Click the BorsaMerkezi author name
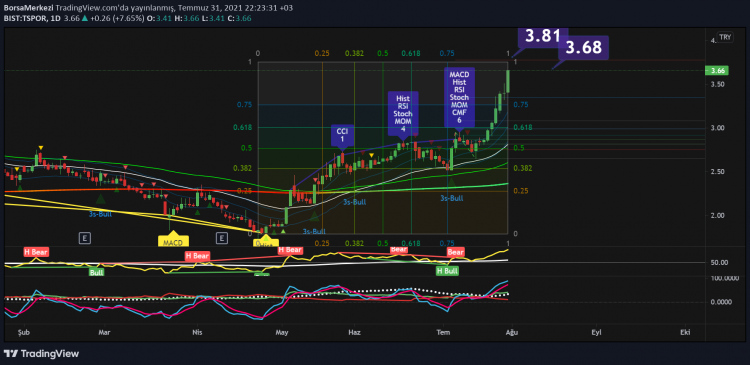Image resolution: width=750 pixels, height=365 pixels. point(28,8)
